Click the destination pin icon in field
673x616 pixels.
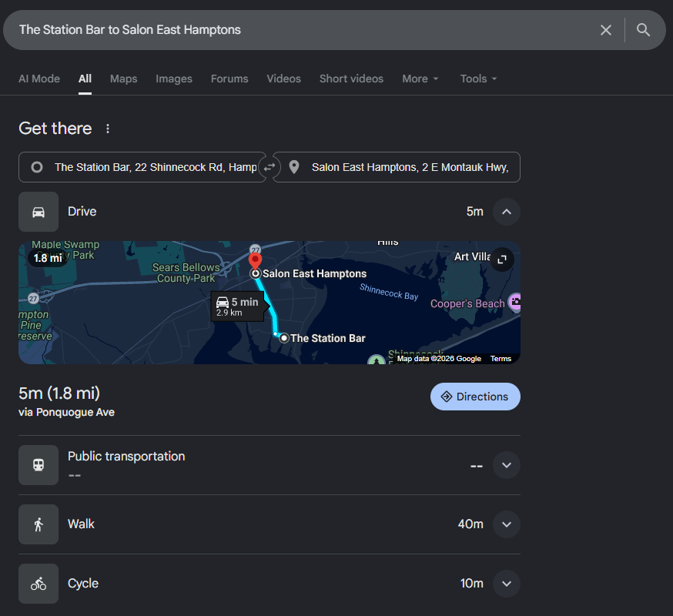[294, 167]
